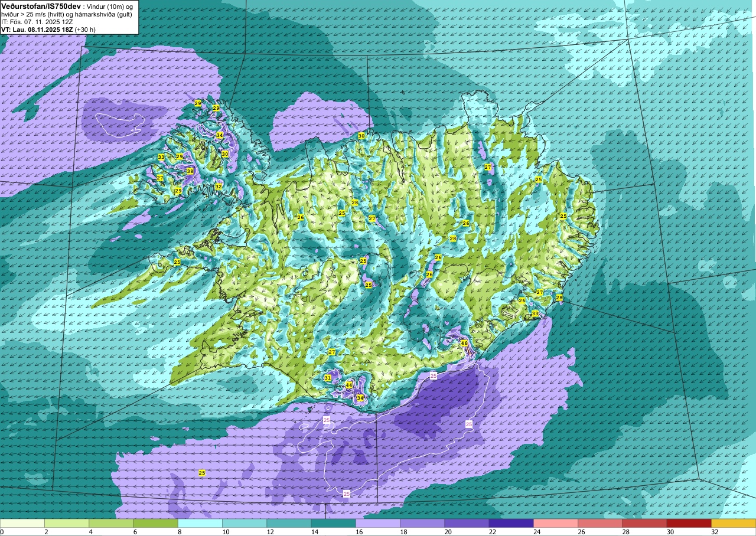This screenshot has height=536, width=756.
Task: Click the legend swatch between 2 and 4
Action: point(67,523)
